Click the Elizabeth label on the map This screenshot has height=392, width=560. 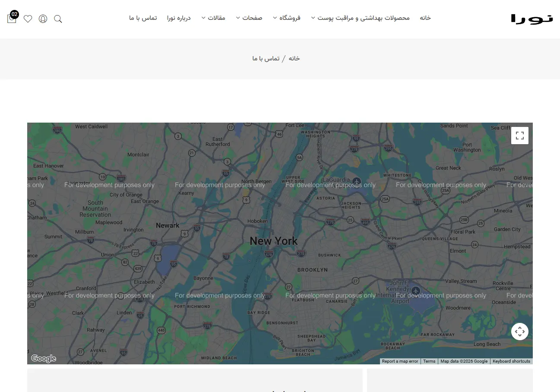coord(144,282)
